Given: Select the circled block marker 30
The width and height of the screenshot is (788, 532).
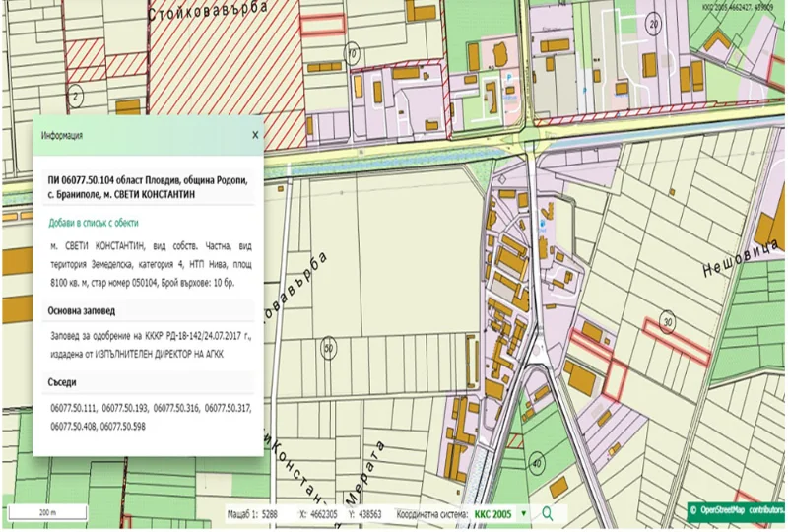Looking at the screenshot, I should coord(668,322).
